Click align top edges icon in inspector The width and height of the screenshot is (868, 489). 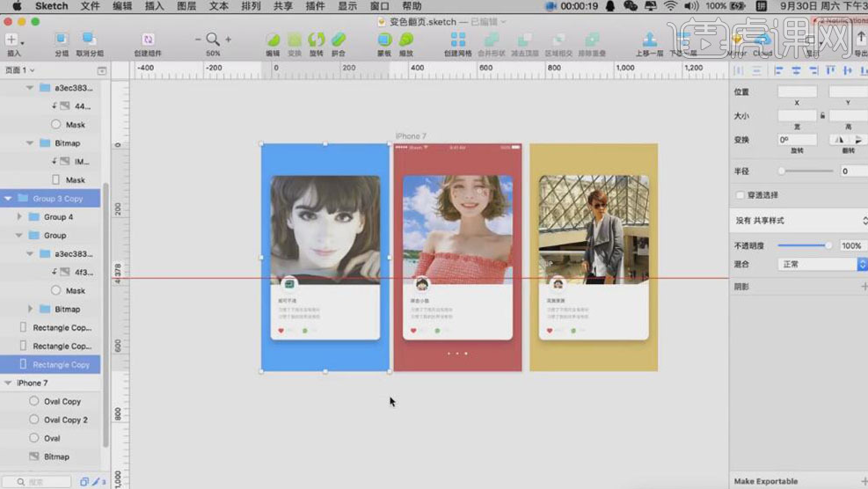click(x=830, y=70)
